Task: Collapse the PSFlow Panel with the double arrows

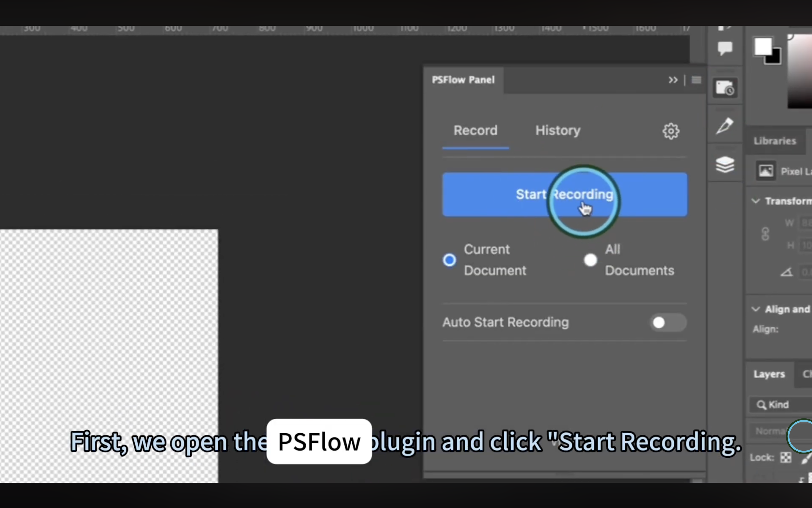Action: (x=673, y=80)
